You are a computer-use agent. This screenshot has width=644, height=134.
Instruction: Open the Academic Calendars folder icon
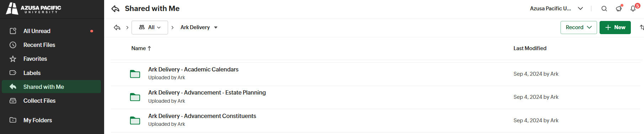pos(135,74)
